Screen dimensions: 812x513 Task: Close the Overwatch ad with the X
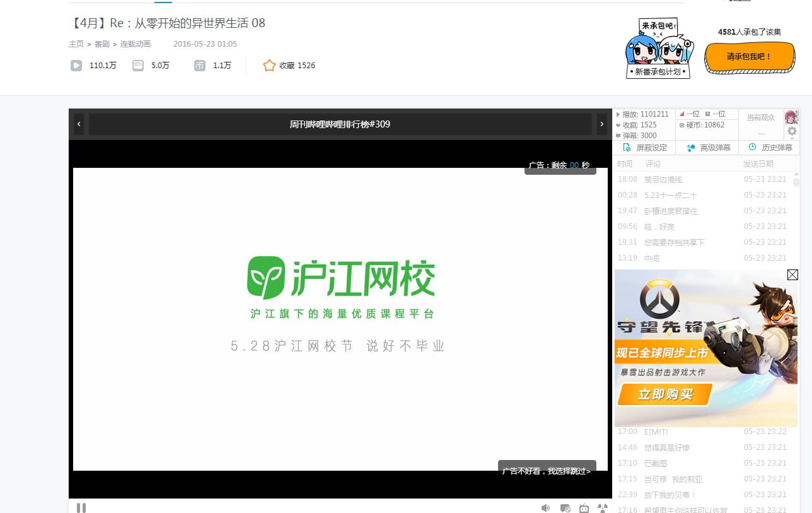click(792, 274)
